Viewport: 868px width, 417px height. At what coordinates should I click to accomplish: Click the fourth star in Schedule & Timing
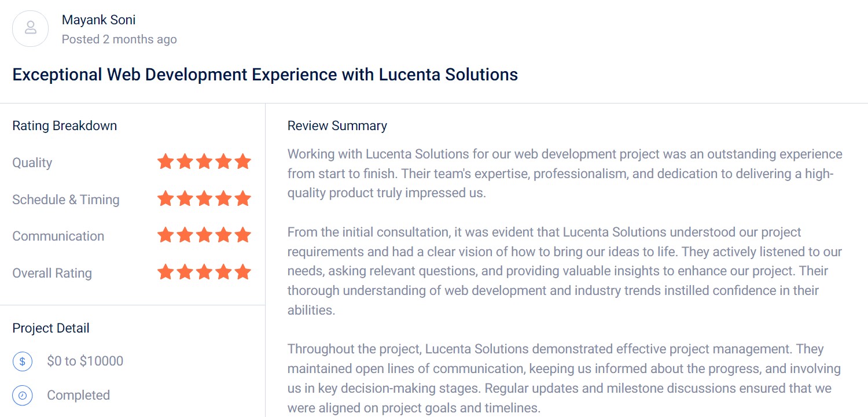point(224,199)
